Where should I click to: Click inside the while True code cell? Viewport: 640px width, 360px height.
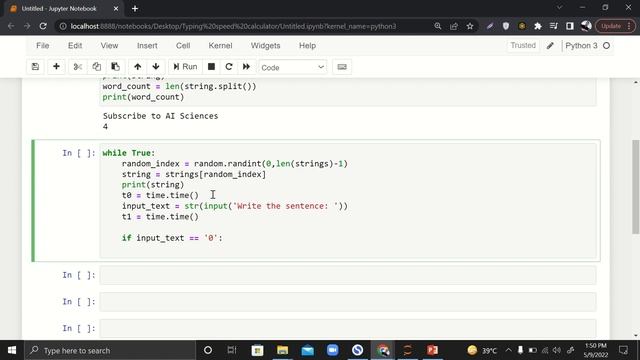point(348,200)
